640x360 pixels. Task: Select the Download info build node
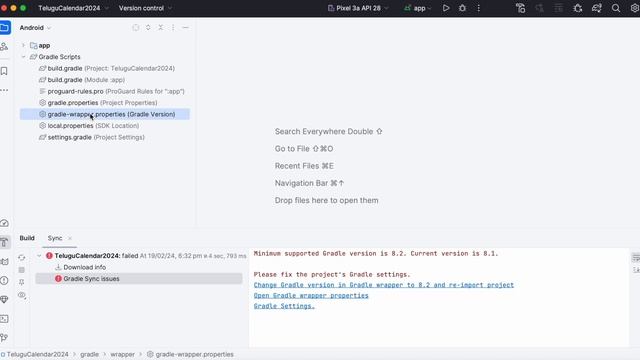tap(80, 267)
